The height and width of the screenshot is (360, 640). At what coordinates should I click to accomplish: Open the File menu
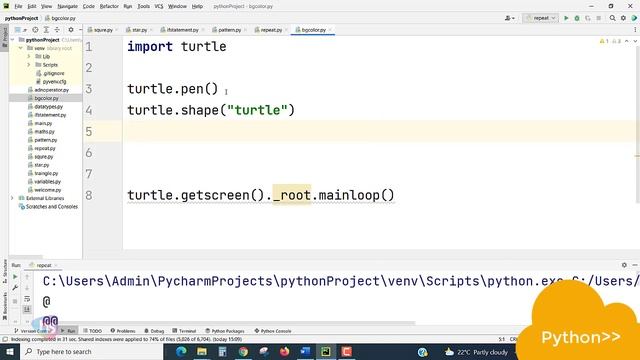(x=18, y=6)
